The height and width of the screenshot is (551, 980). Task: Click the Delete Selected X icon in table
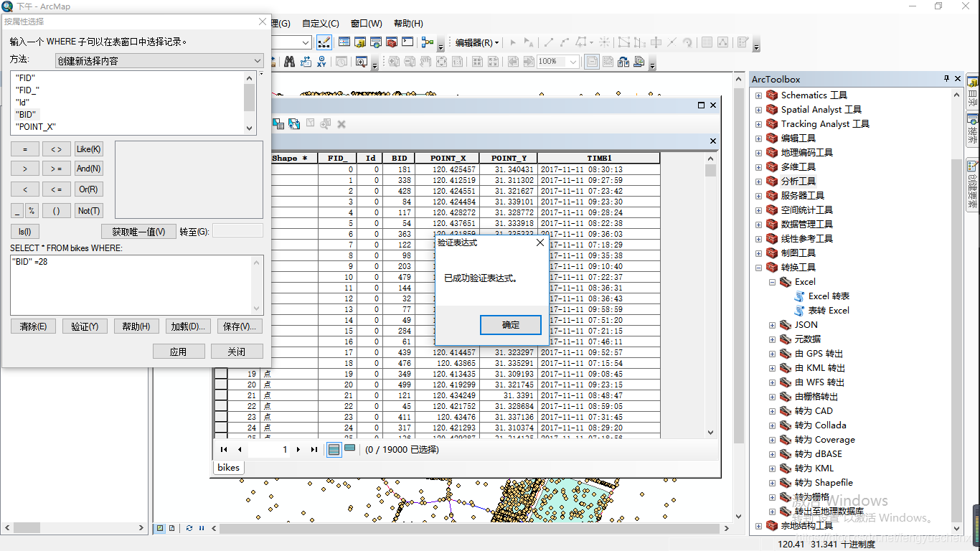coord(341,124)
